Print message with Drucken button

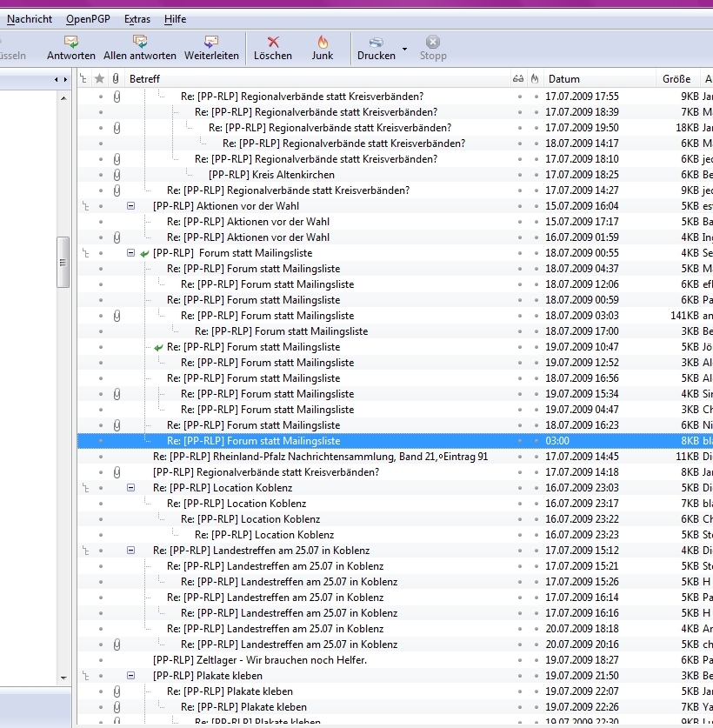tap(376, 47)
